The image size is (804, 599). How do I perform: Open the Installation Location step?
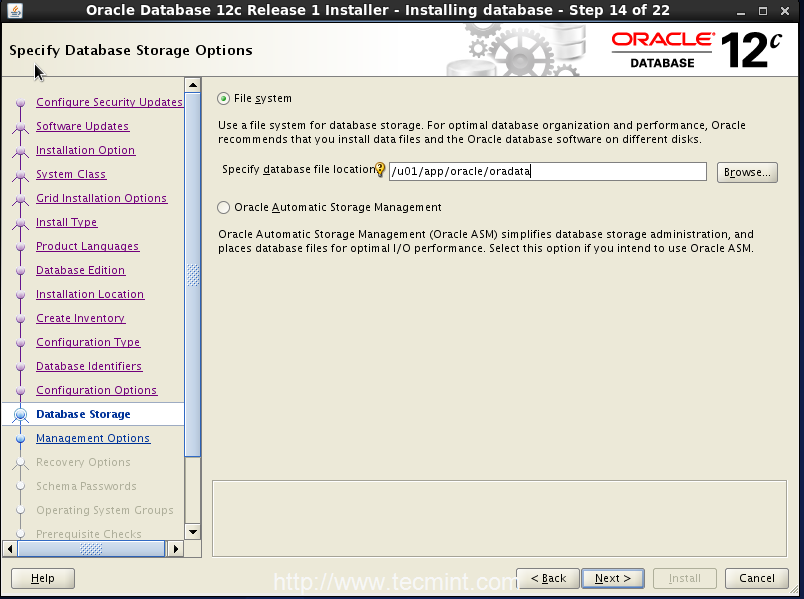[x=90, y=294]
